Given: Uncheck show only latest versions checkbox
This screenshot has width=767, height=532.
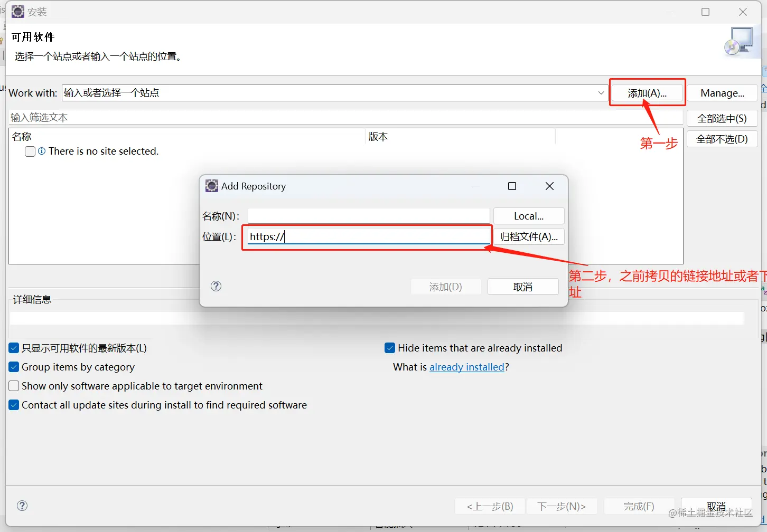Looking at the screenshot, I should pos(14,348).
